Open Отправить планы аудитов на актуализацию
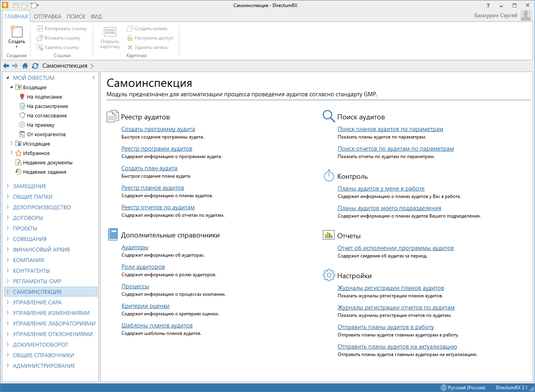Viewport: 535px width, 392px height. (x=397, y=347)
